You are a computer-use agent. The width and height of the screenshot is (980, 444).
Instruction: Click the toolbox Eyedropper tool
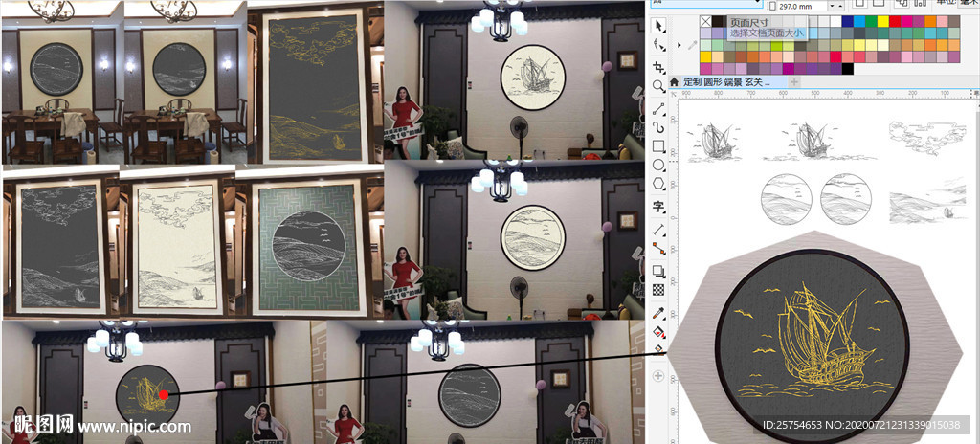658,313
